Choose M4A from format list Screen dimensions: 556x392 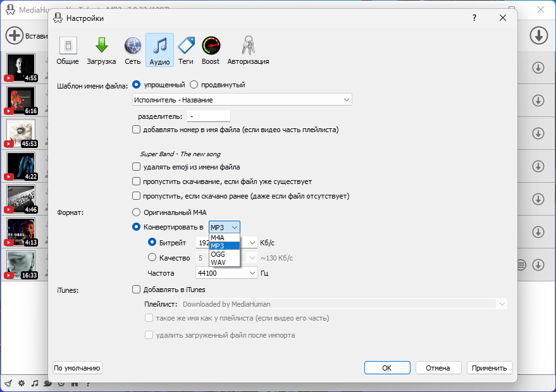tap(225, 238)
